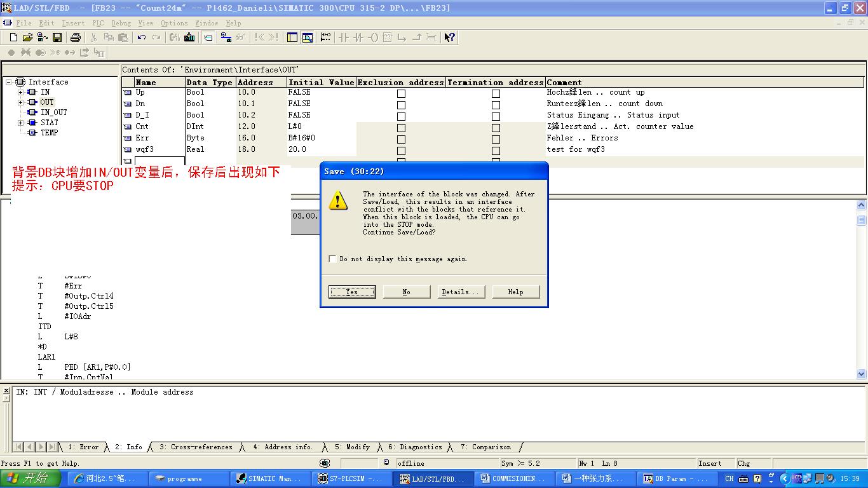Screen dimensions: 868x488
Task: Click the code editor vertical scrollbar thumb
Action: pos(862,220)
